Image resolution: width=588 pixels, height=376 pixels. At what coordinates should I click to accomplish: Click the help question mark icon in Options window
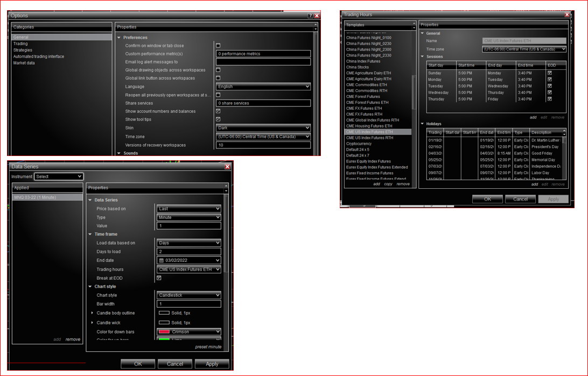(310, 16)
